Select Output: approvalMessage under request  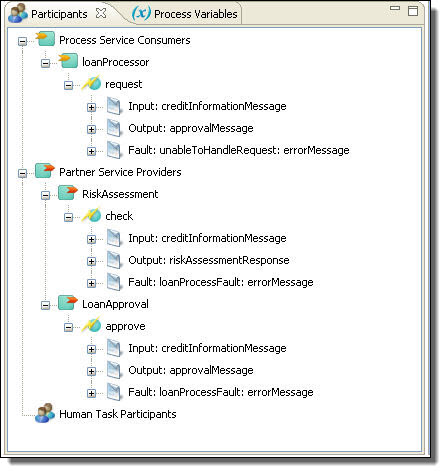click(191, 128)
